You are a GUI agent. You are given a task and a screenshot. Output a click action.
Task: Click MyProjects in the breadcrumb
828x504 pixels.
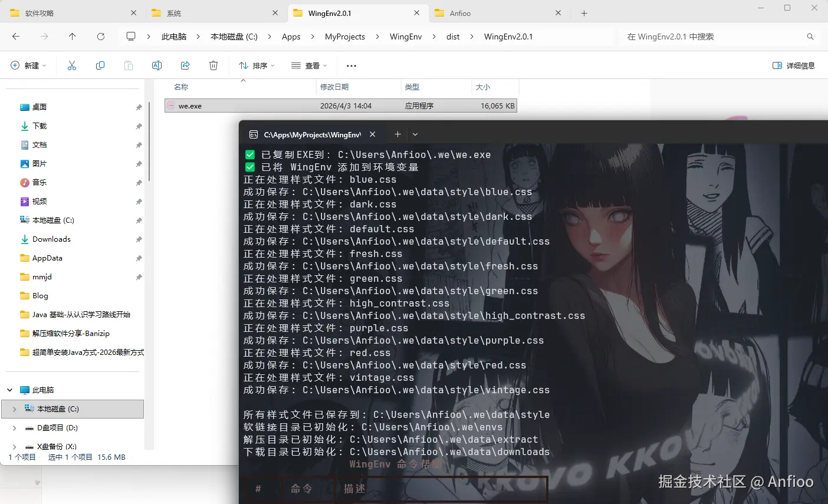(345, 37)
